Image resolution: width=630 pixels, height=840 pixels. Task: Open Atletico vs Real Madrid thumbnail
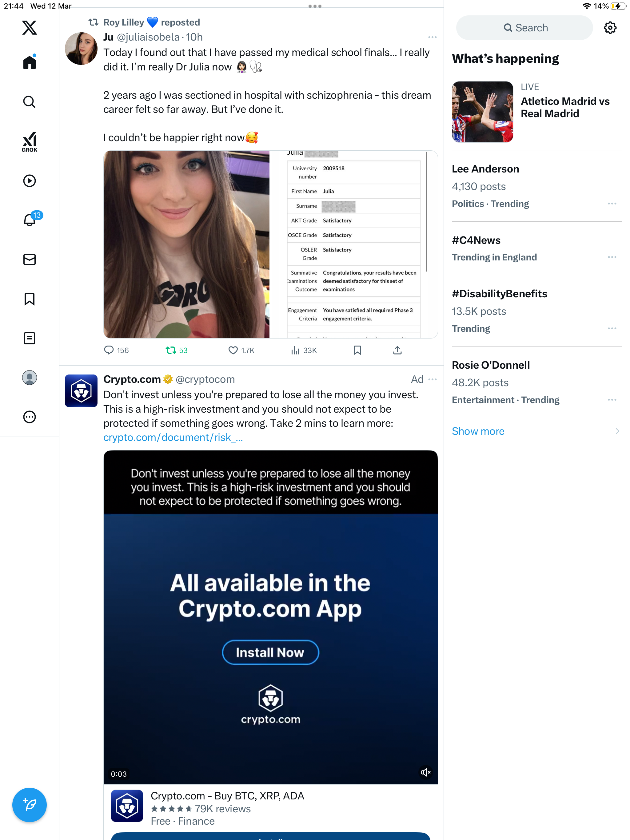(x=482, y=112)
